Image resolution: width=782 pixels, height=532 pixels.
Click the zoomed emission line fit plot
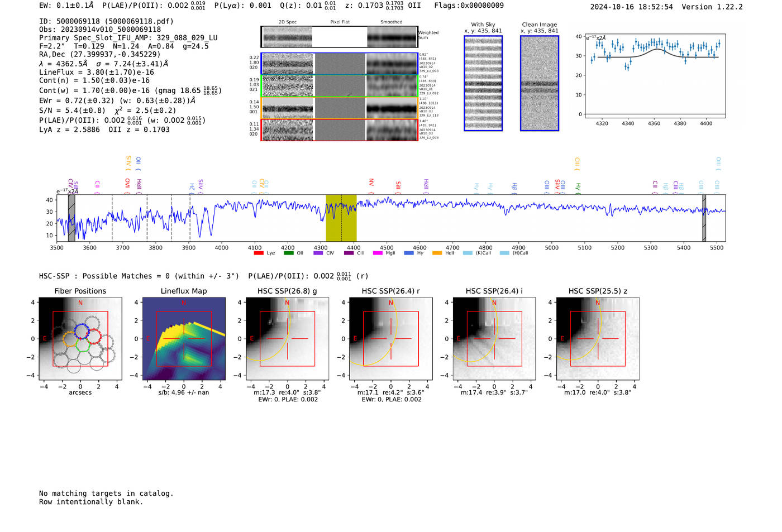655,76
